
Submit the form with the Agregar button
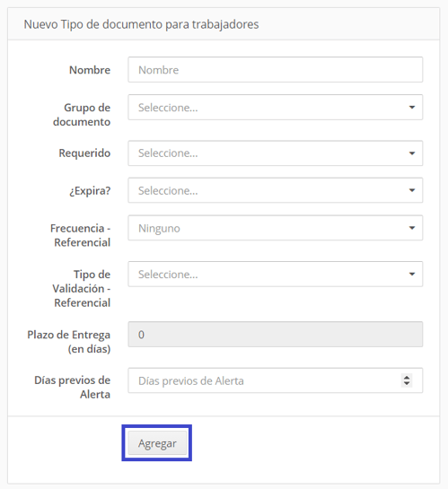(x=157, y=443)
